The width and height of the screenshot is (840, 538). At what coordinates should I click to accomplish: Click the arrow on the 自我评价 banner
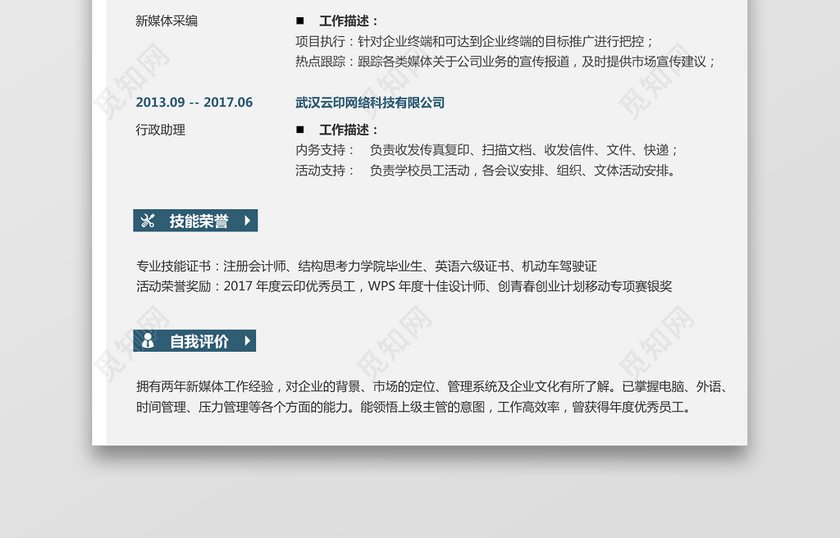[x=247, y=340]
